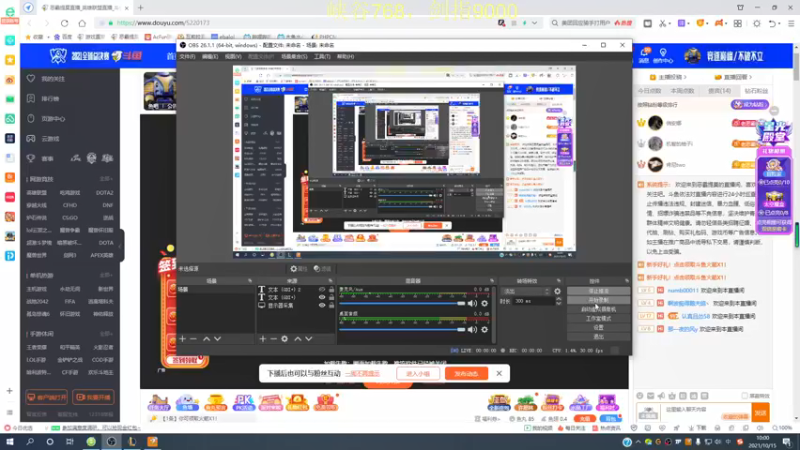Image resolution: width=800 pixels, height=450 pixels.
Task: Adjust transition duration 300 ms stepper arrows
Action: click(559, 301)
